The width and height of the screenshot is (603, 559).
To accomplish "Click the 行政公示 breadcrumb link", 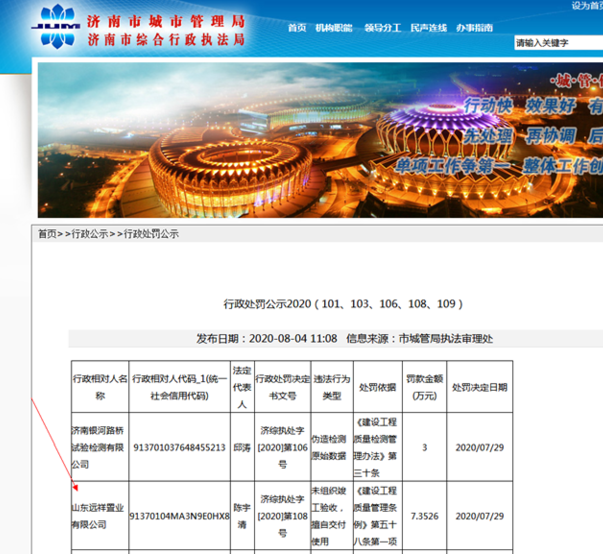I will coord(90,234).
